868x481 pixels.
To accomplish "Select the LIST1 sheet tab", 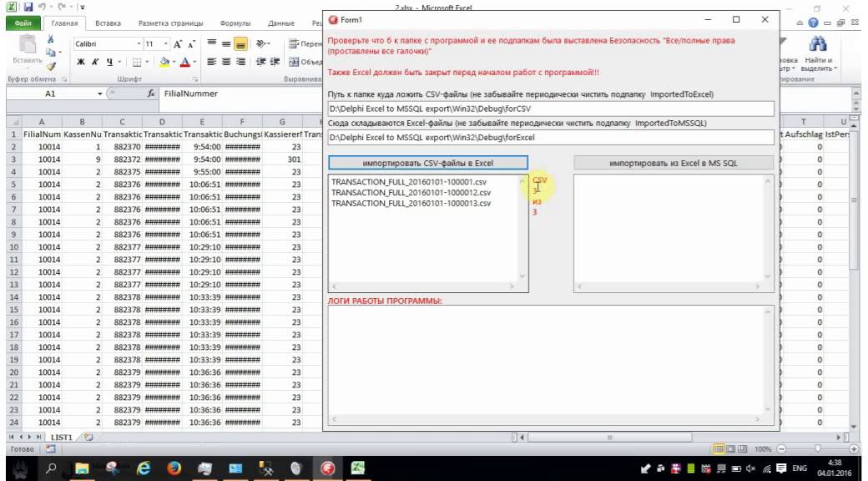I will (62, 438).
